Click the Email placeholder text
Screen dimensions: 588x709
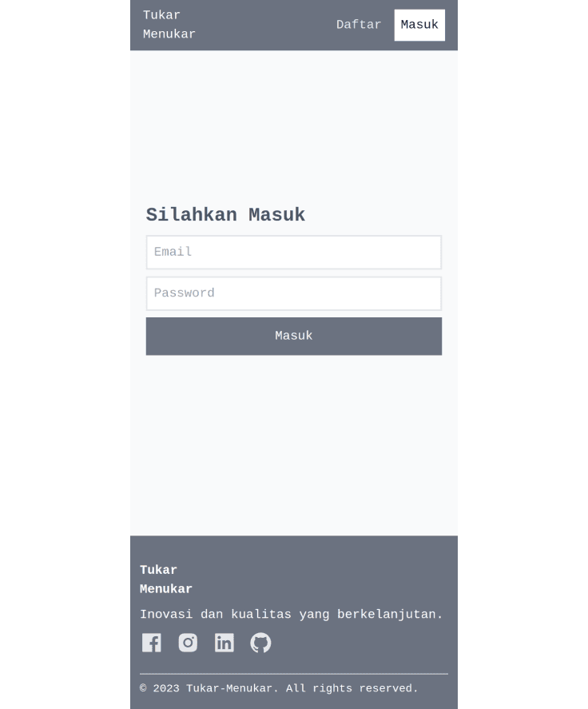pos(173,252)
